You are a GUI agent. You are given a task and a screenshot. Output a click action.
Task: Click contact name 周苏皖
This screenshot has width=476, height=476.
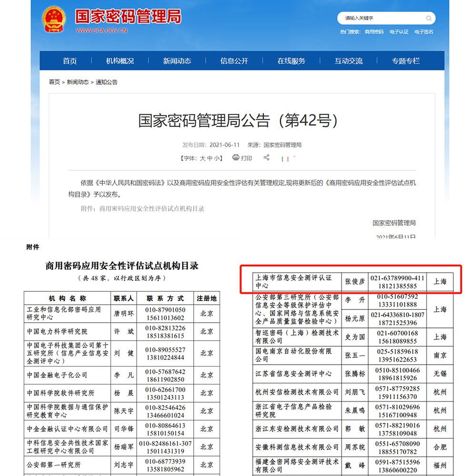(355, 447)
